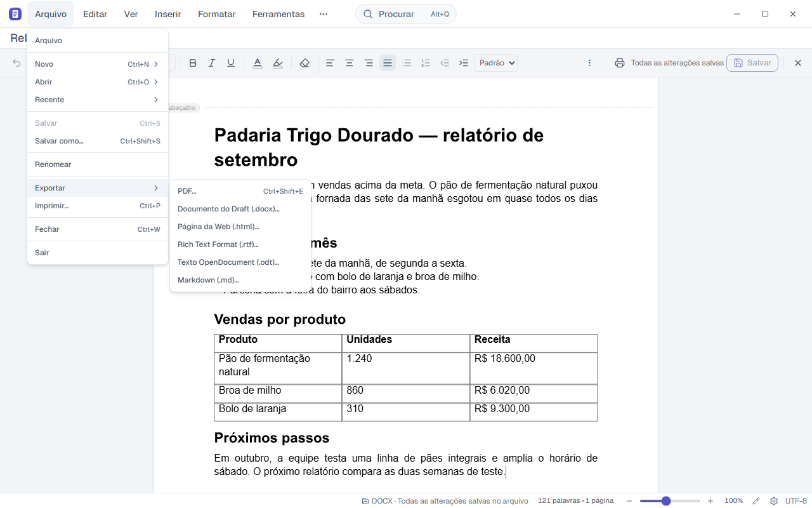Export as Página da Web (.html)…

pyautogui.click(x=240, y=227)
